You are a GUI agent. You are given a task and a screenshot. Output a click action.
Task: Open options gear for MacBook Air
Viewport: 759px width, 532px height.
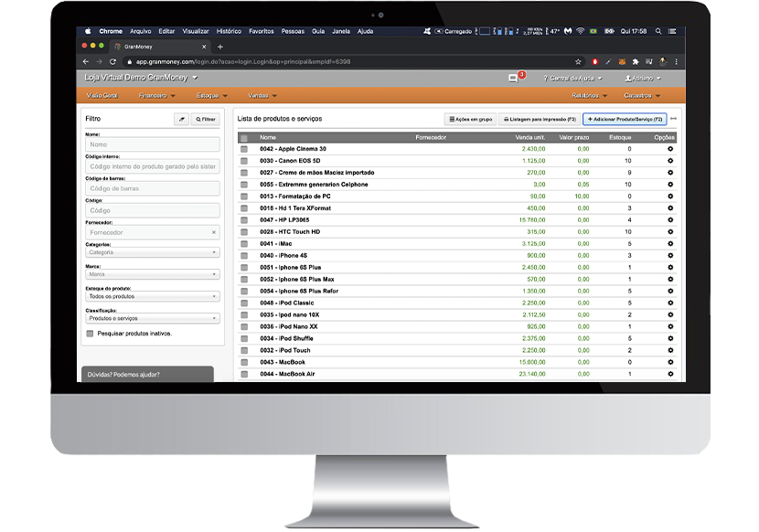[x=670, y=374]
